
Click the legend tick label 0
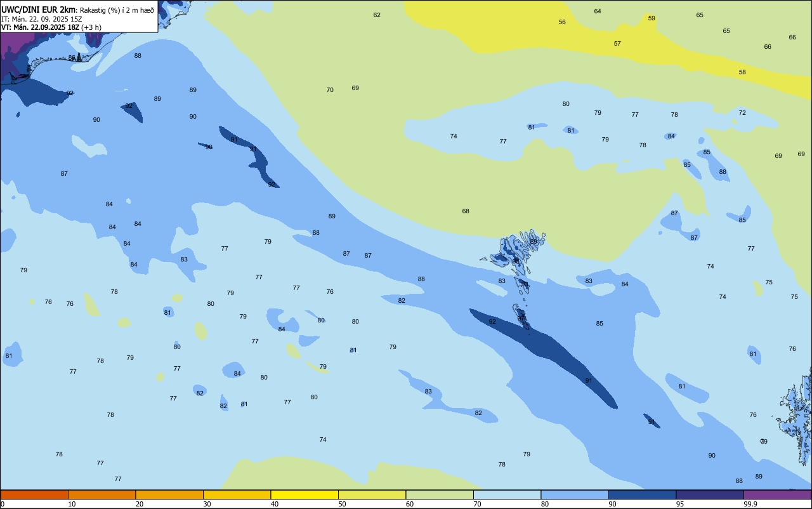click(3, 504)
